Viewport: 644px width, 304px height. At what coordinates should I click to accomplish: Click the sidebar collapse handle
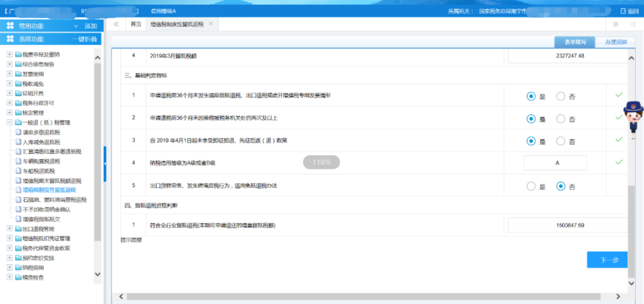[x=105, y=164]
